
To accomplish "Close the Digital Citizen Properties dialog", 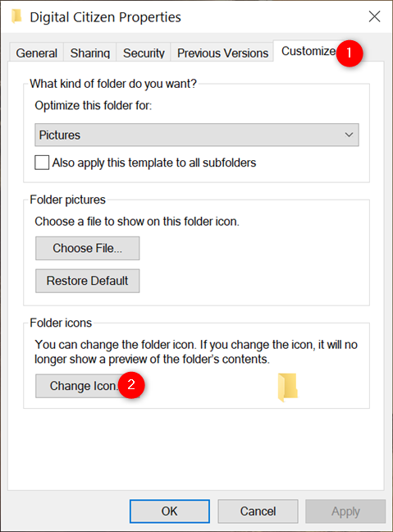I will point(374,16).
